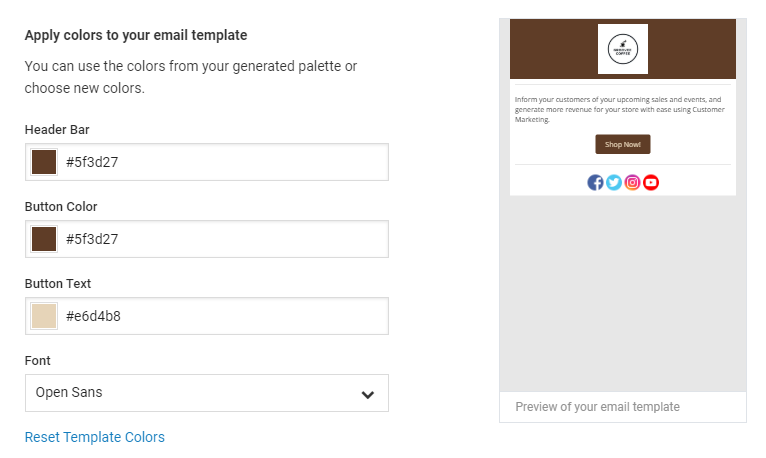Expand the Font dropdown chevron
Image resolution: width=766 pixels, height=458 pixels.
(x=368, y=395)
